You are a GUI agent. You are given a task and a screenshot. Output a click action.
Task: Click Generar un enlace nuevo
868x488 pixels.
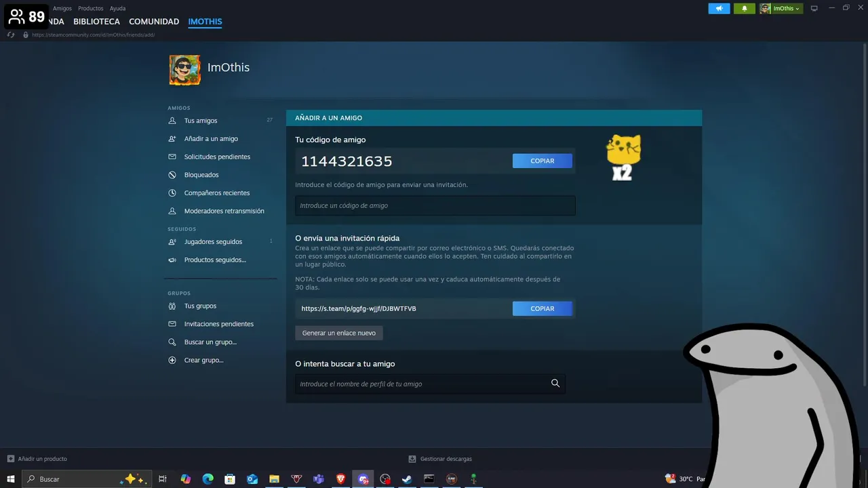(x=339, y=333)
